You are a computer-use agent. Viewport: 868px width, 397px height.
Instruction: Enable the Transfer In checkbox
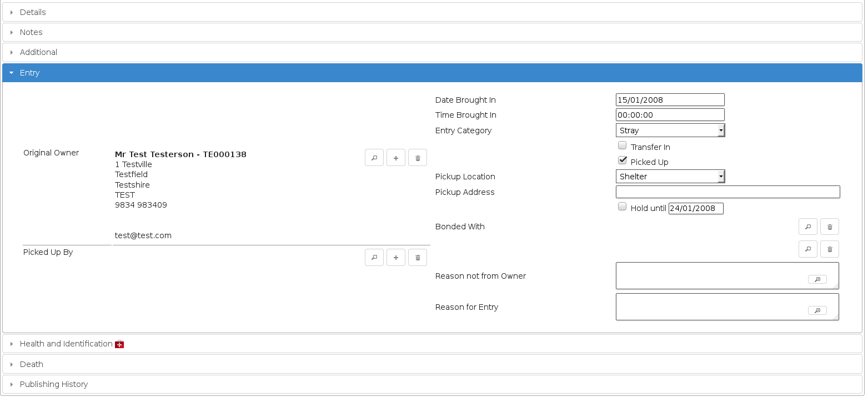coord(623,146)
